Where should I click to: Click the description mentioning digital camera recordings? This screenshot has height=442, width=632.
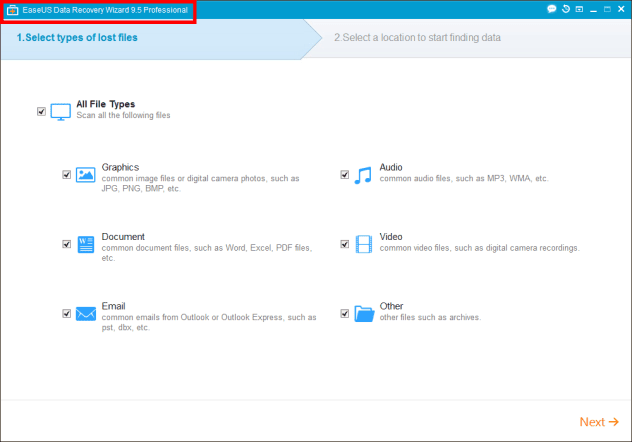pos(480,248)
